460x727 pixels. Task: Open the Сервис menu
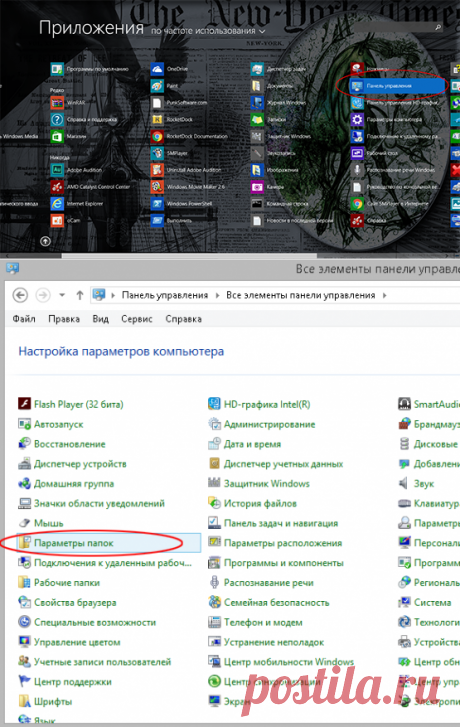click(137, 319)
